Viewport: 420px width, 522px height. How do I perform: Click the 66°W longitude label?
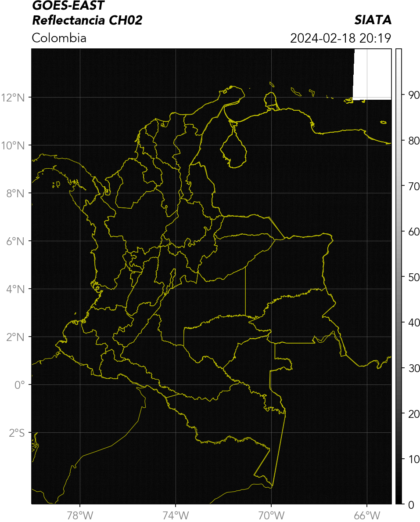367,516
